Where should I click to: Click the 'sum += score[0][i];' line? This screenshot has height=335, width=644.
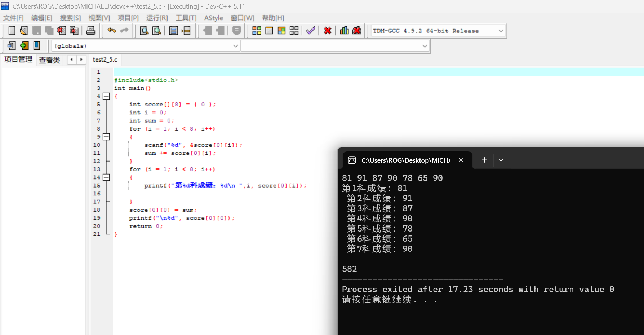(180, 153)
